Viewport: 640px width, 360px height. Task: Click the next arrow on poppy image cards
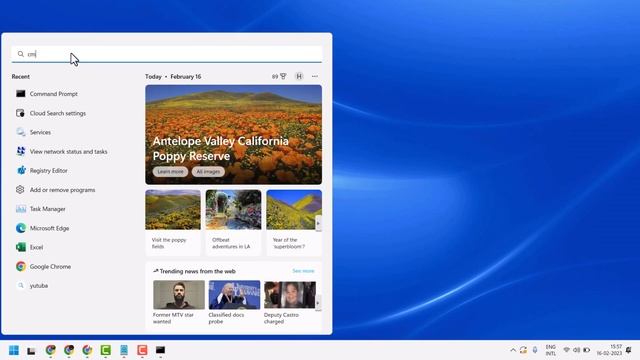coord(318,224)
